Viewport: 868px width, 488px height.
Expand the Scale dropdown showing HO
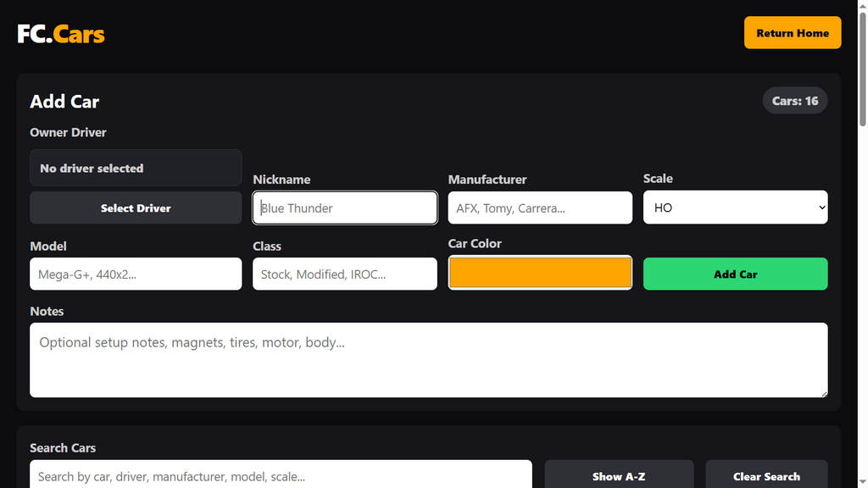[735, 208]
